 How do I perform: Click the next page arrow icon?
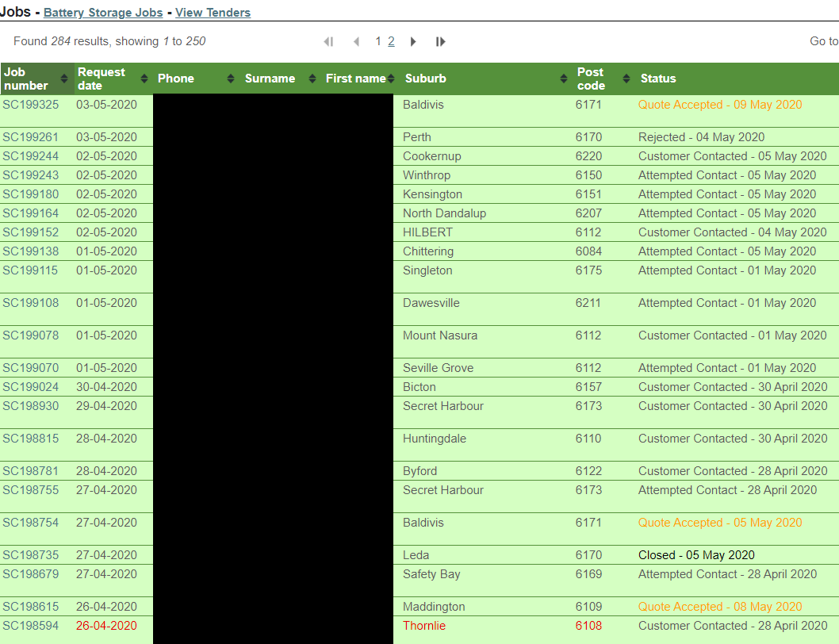coord(413,42)
